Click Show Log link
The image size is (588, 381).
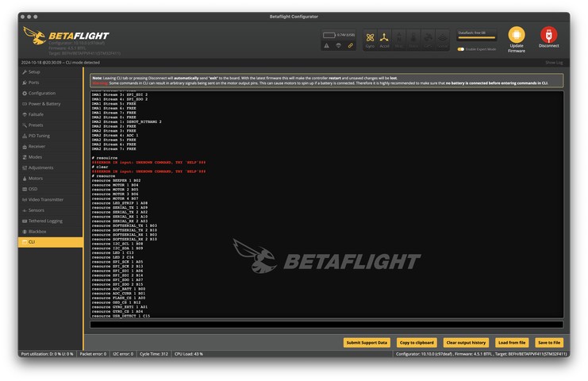[x=554, y=62]
